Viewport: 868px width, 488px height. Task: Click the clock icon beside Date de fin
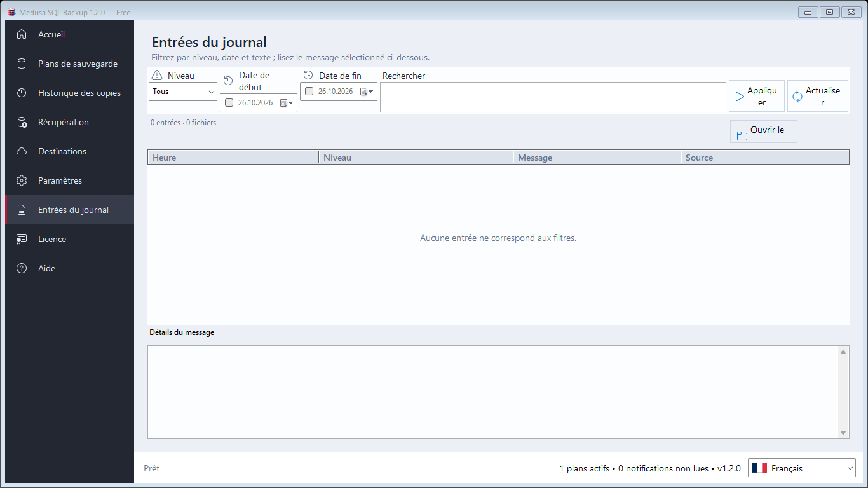309,75
